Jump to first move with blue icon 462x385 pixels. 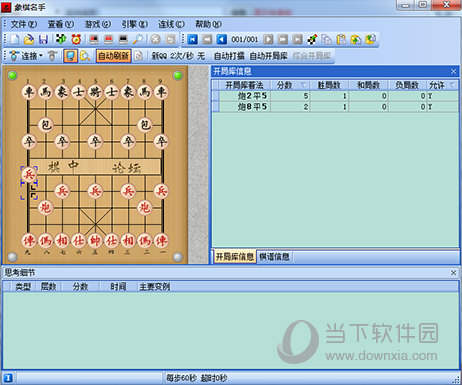192,39
